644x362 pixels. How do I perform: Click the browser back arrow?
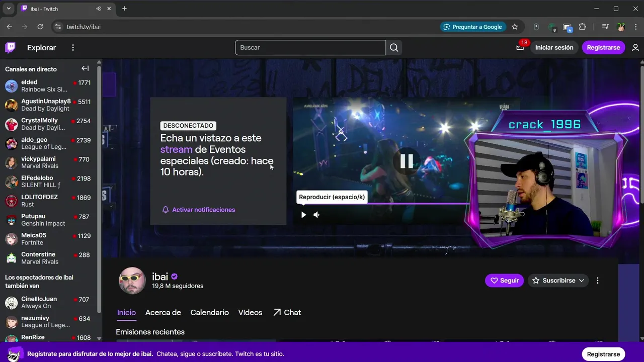click(9, 27)
